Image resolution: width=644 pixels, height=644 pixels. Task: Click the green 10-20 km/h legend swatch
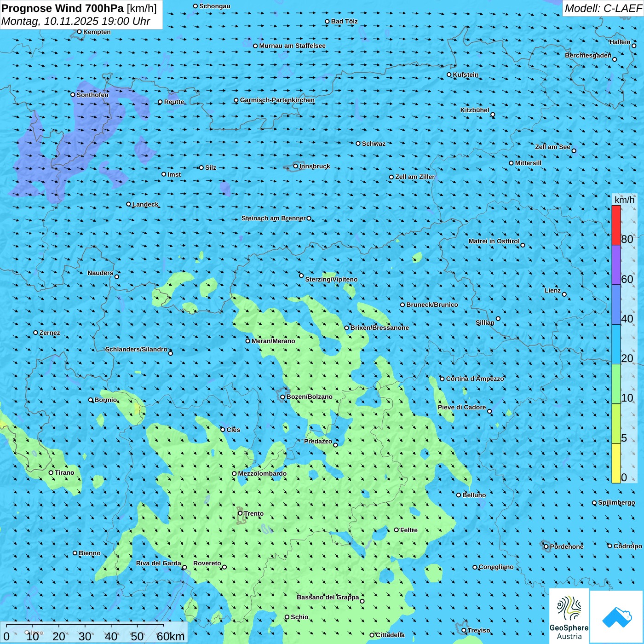616,384
